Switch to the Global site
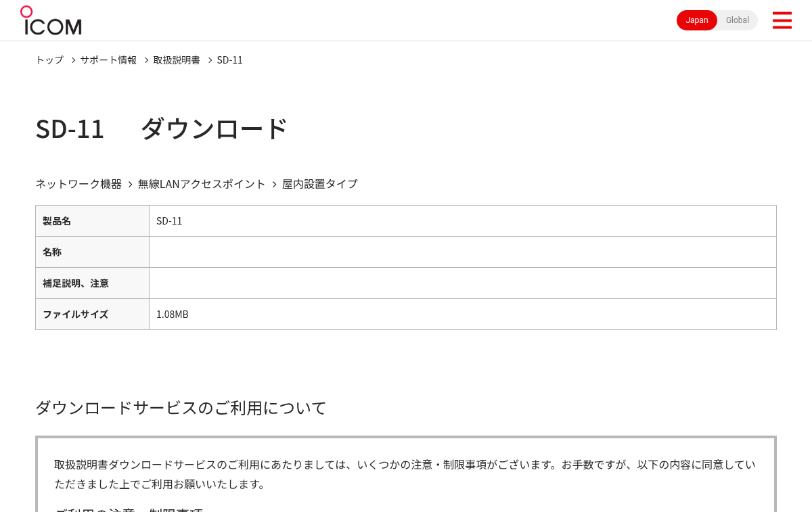Viewport: 812px width, 512px height. pyautogui.click(x=738, y=20)
